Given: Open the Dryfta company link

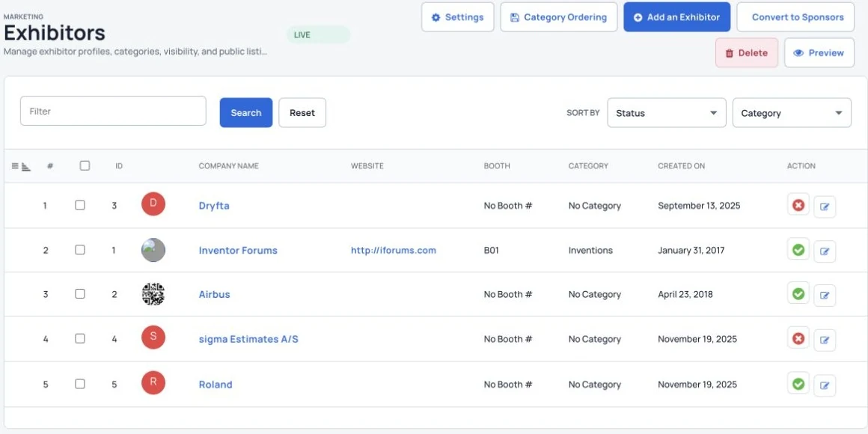Looking at the screenshot, I should point(214,205).
